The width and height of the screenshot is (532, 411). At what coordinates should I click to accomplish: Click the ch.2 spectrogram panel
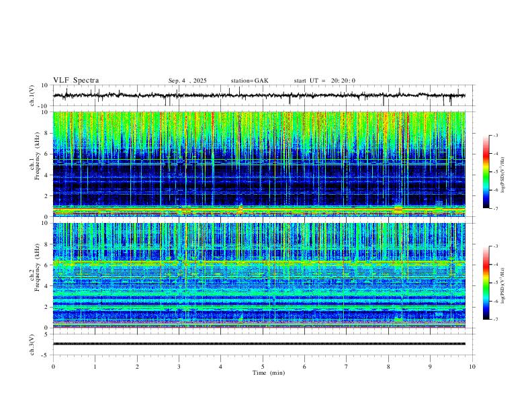pyautogui.click(x=259, y=275)
